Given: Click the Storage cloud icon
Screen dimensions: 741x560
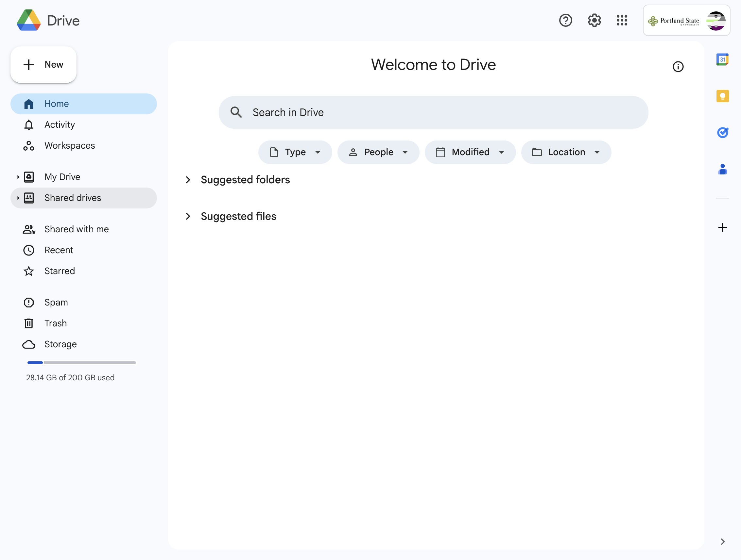Looking at the screenshot, I should point(29,344).
